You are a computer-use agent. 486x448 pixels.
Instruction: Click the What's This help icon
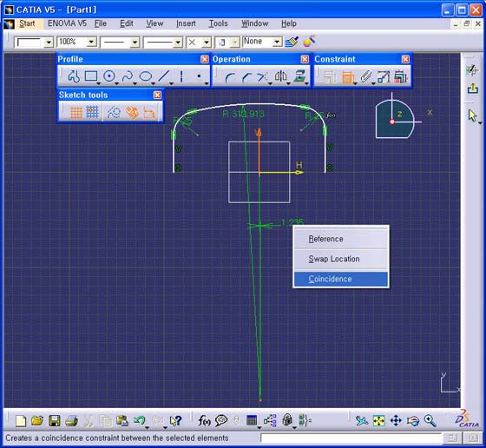pyautogui.click(x=175, y=421)
